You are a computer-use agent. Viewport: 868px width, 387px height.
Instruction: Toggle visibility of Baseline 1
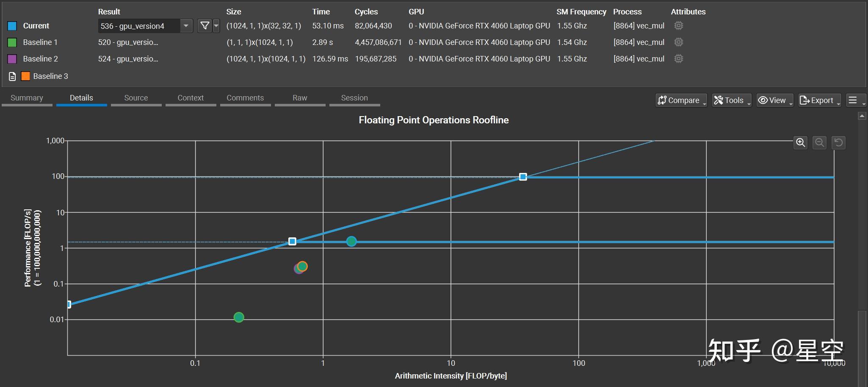tap(11, 42)
